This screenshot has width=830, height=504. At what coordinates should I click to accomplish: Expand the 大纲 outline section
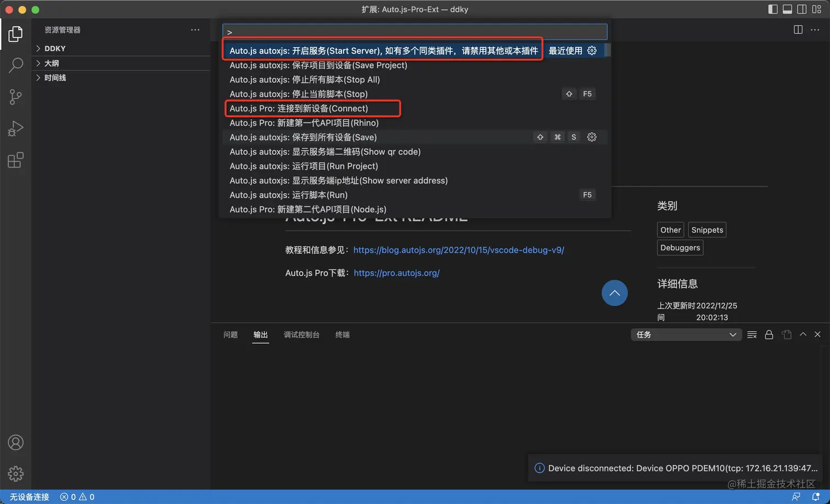coord(122,63)
